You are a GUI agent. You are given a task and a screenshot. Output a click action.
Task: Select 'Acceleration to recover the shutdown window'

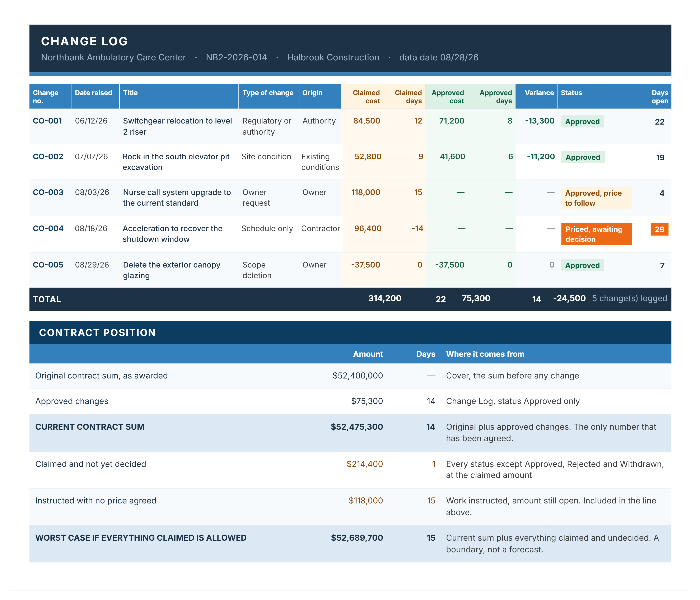pyautogui.click(x=172, y=234)
